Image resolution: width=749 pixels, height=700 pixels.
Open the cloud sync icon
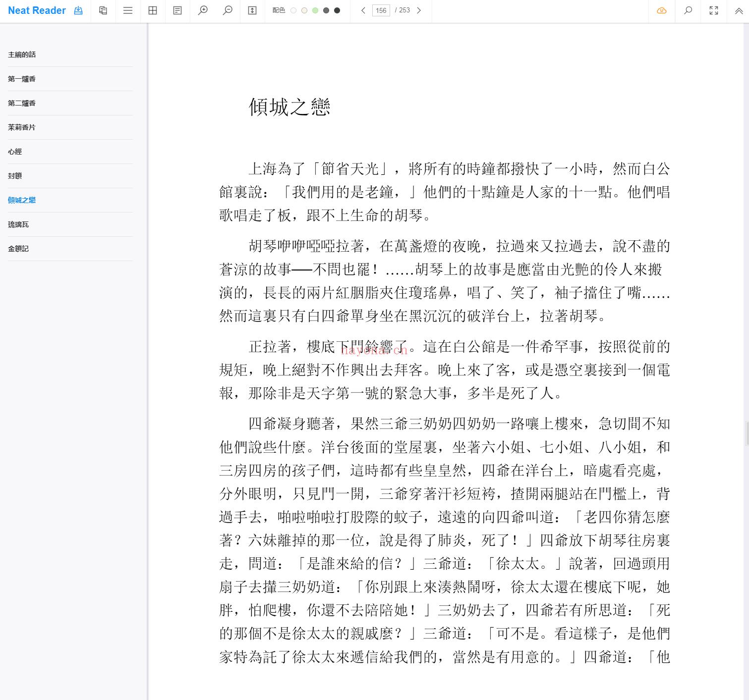(x=662, y=10)
